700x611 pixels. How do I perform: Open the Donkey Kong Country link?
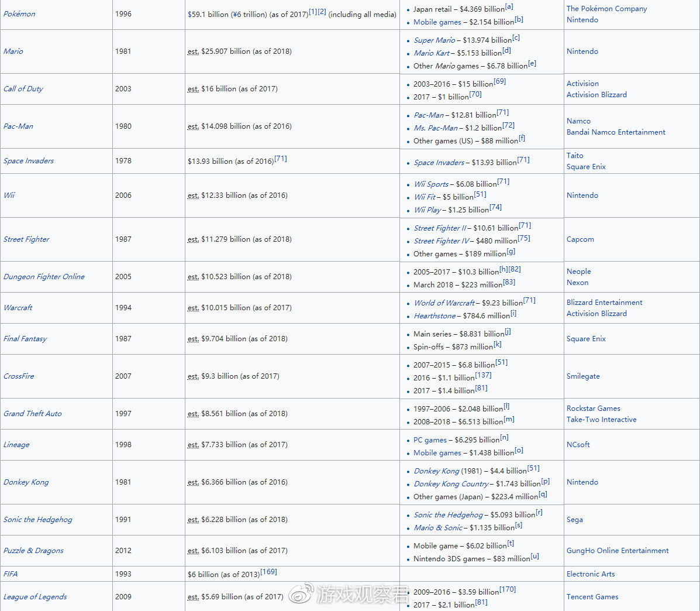click(451, 484)
